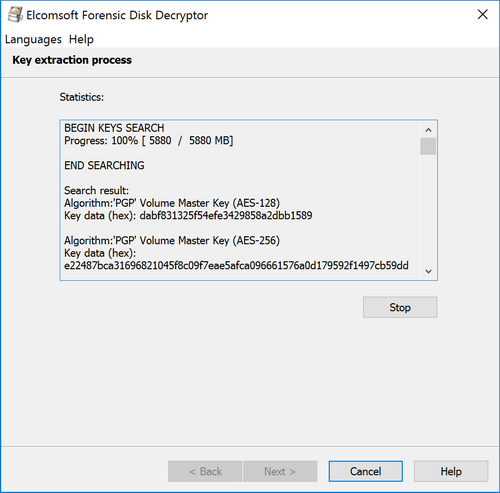Click the BEGIN KEYS SEARCH line
Screen dimensions: 500x493
[114, 128]
